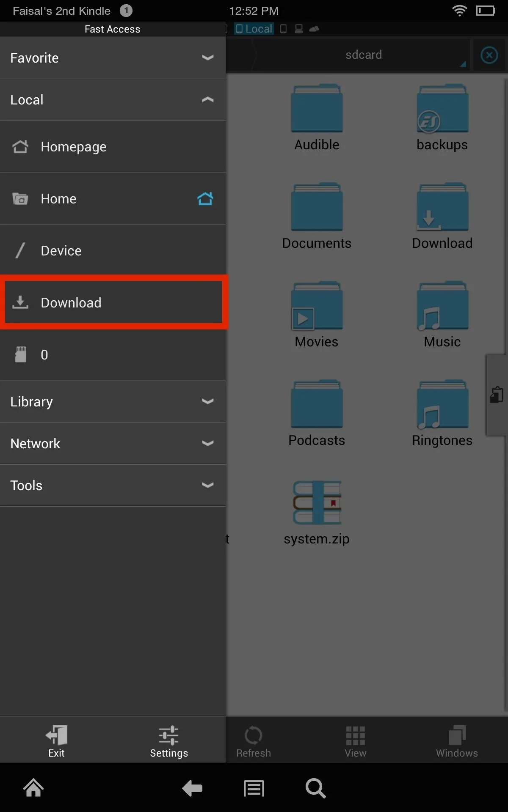
Task: Open the Windows manager
Action: tap(457, 741)
